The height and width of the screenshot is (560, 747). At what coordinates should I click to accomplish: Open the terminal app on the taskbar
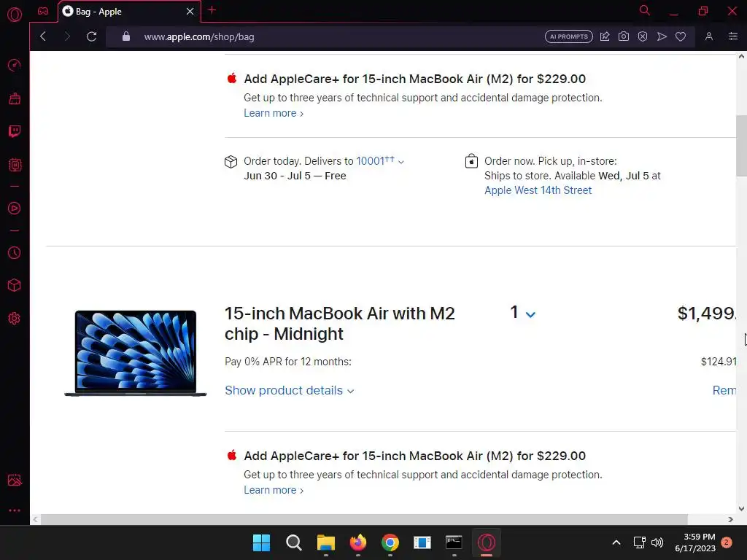[x=454, y=542]
